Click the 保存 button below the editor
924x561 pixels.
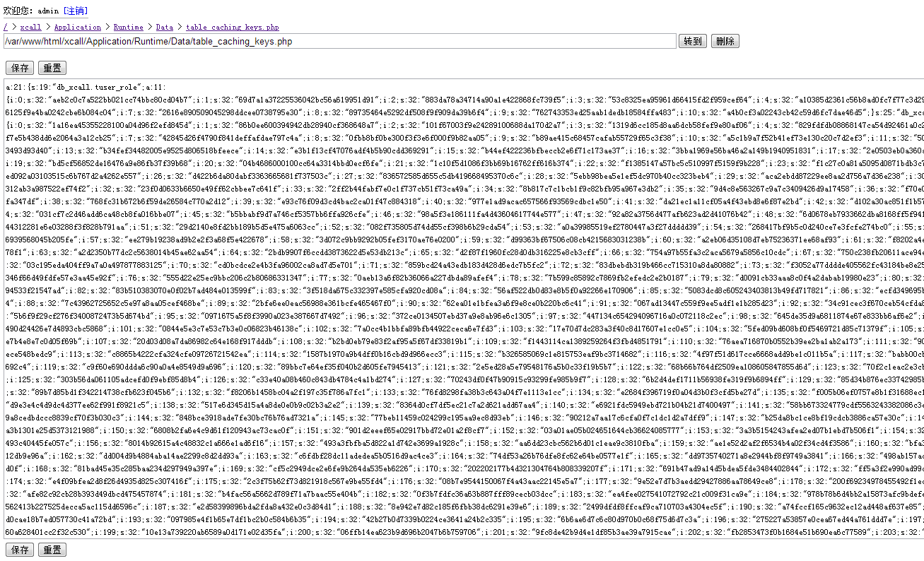20,550
